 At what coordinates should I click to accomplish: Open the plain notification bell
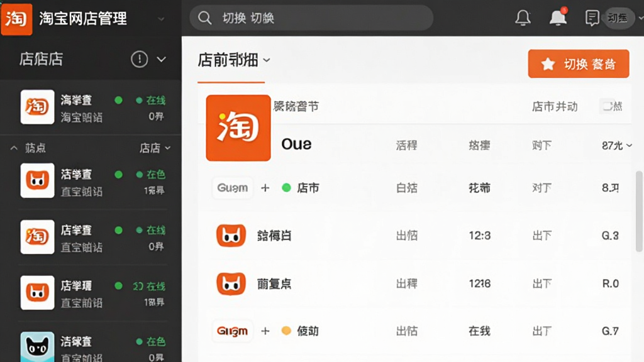tap(523, 18)
